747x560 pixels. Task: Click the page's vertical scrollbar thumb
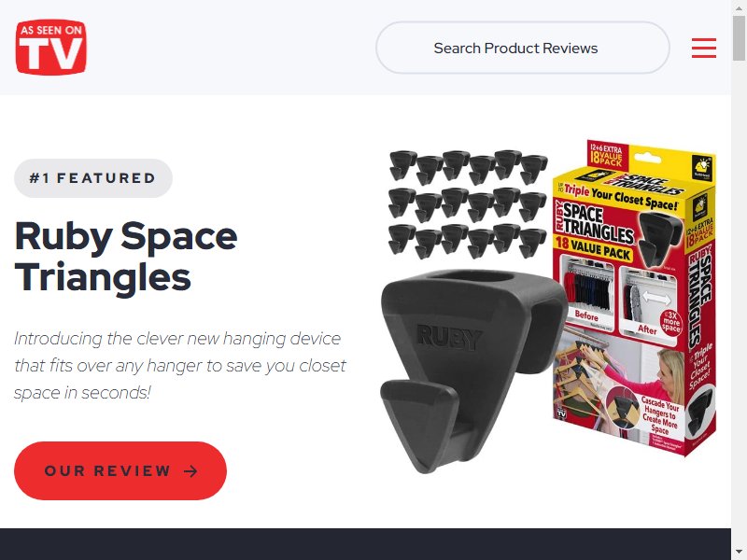tap(739, 38)
